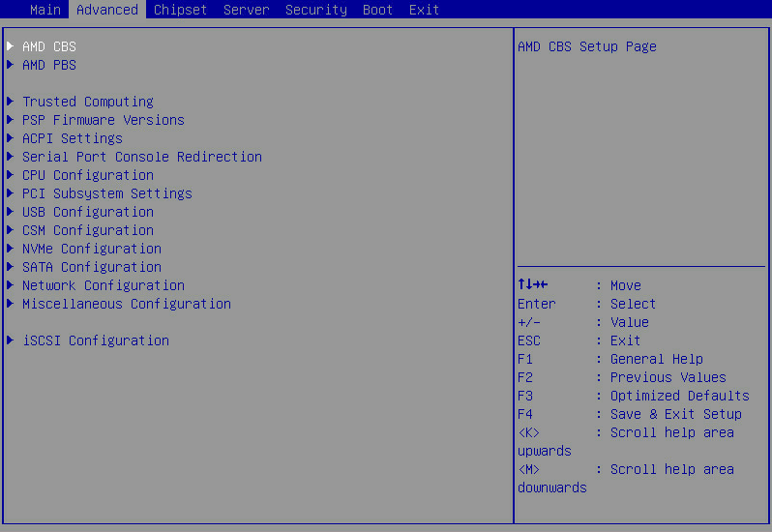This screenshot has height=532, width=772.
Task: Open the Exit tab
Action: pyautogui.click(x=424, y=10)
